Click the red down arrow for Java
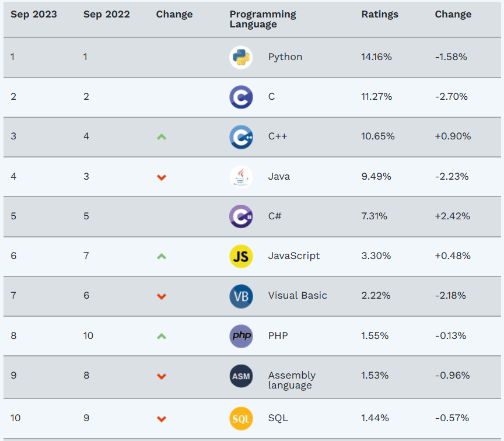This screenshot has height=441, width=504. point(162,177)
